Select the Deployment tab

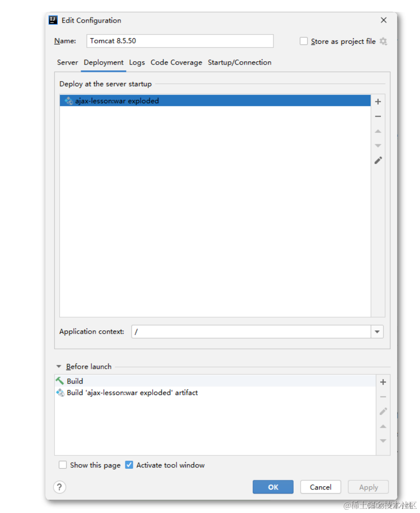point(103,63)
